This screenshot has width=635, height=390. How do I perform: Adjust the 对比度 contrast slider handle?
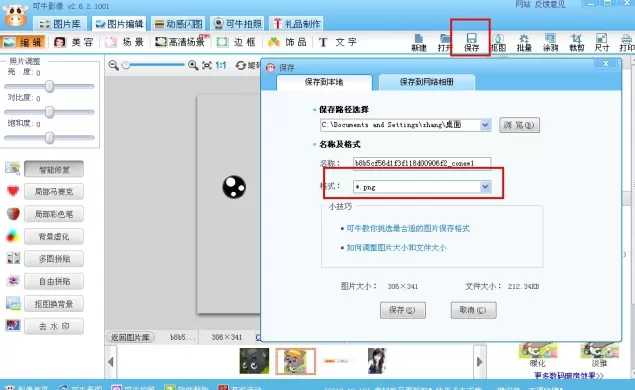(x=49, y=112)
